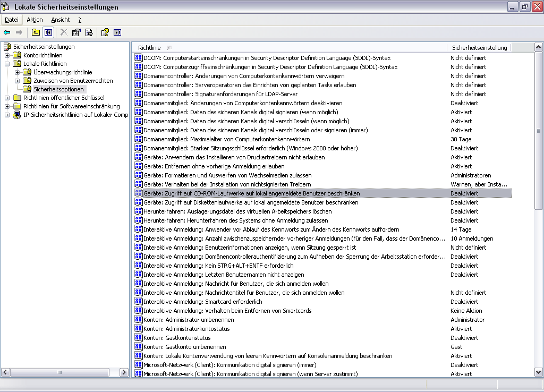Click the Help question-mark toolbar icon

[x=105, y=32]
